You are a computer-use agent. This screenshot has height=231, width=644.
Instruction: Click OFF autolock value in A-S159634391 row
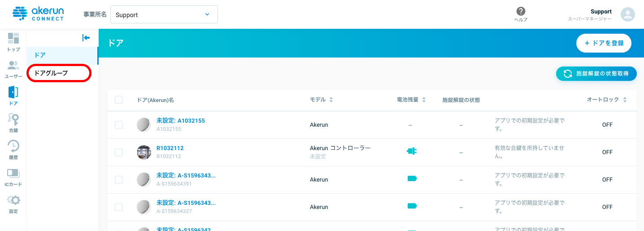click(607, 180)
